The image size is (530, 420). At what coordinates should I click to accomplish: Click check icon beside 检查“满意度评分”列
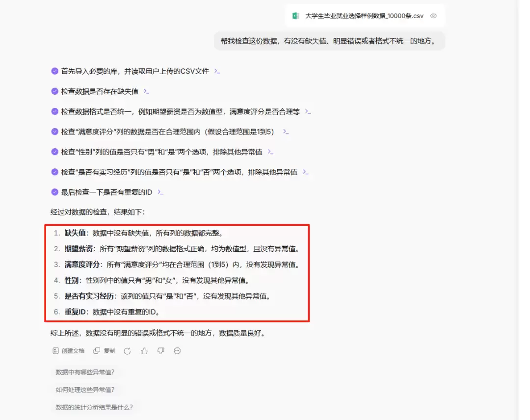coord(55,131)
